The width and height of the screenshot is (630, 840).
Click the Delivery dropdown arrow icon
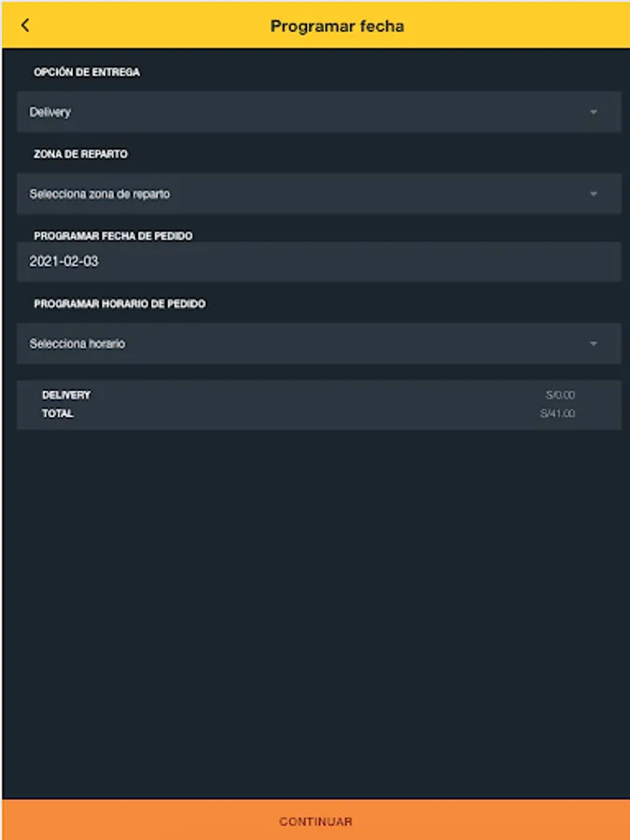click(x=594, y=112)
